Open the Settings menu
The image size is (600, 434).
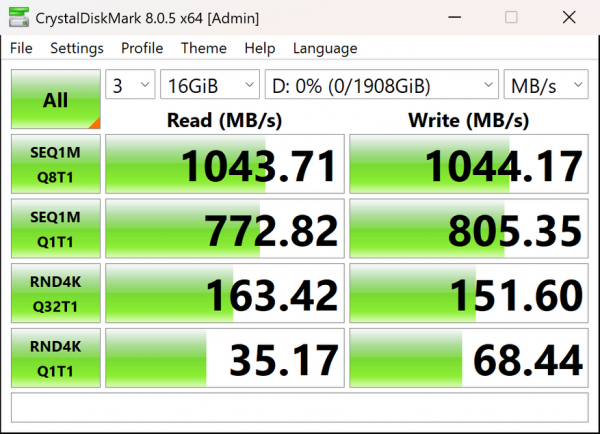tap(77, 48)
